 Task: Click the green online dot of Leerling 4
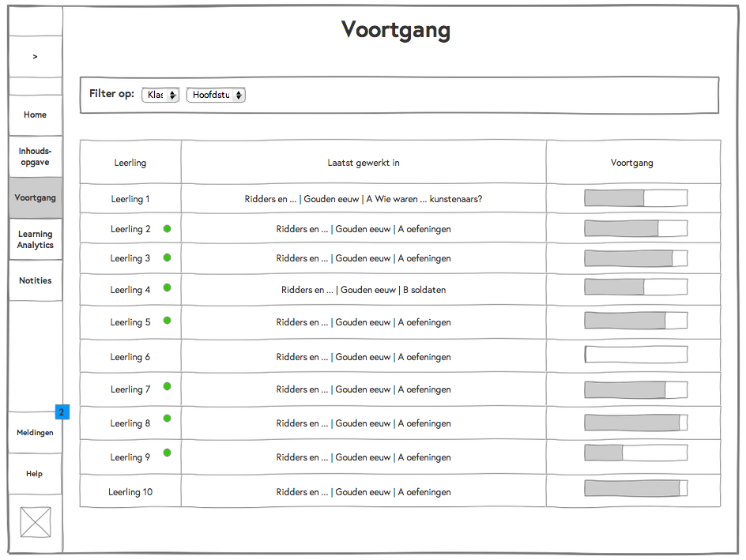[x=167, y=288]
